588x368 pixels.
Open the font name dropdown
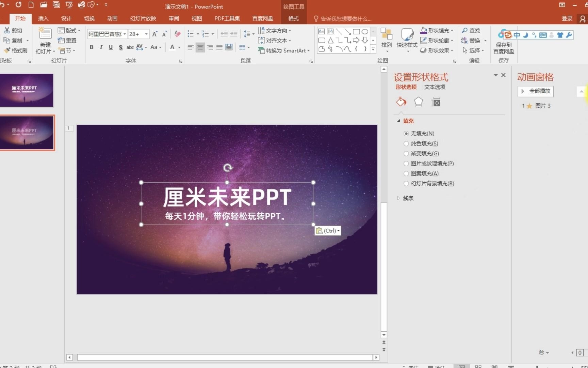(x=125, y=34)
